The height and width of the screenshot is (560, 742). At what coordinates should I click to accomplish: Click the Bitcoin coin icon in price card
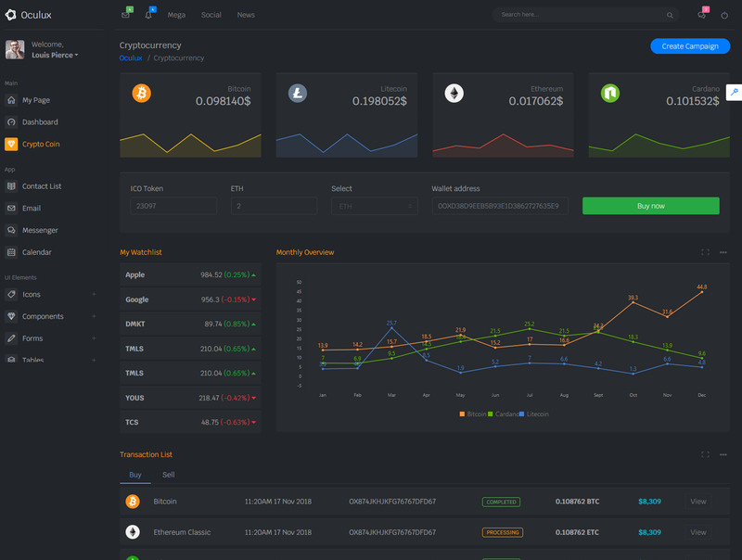pyautogui.click(x=142, y=93)
